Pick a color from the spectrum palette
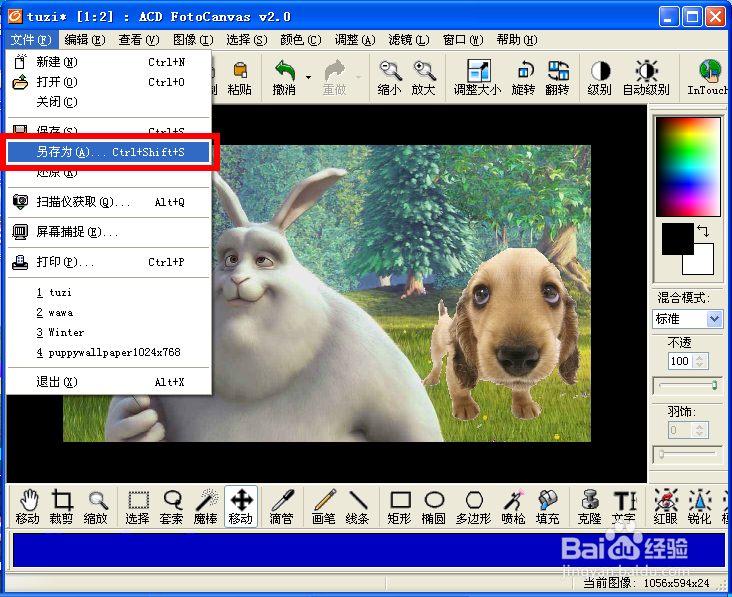732x597 pixels. [688, 167]
